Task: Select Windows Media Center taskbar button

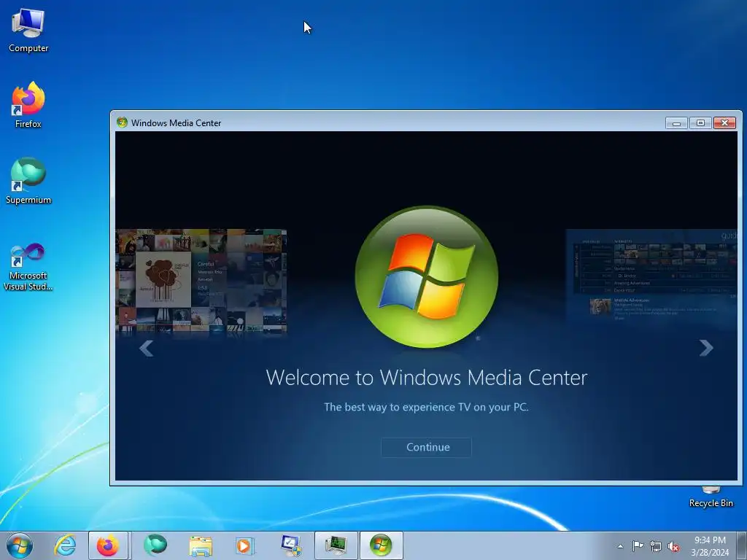Action: click(x=381, y=545)
